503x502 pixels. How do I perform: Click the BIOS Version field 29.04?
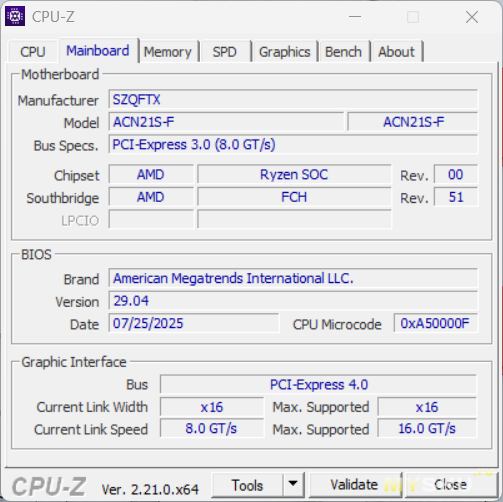pyautogui.click(x=293, y=301)
